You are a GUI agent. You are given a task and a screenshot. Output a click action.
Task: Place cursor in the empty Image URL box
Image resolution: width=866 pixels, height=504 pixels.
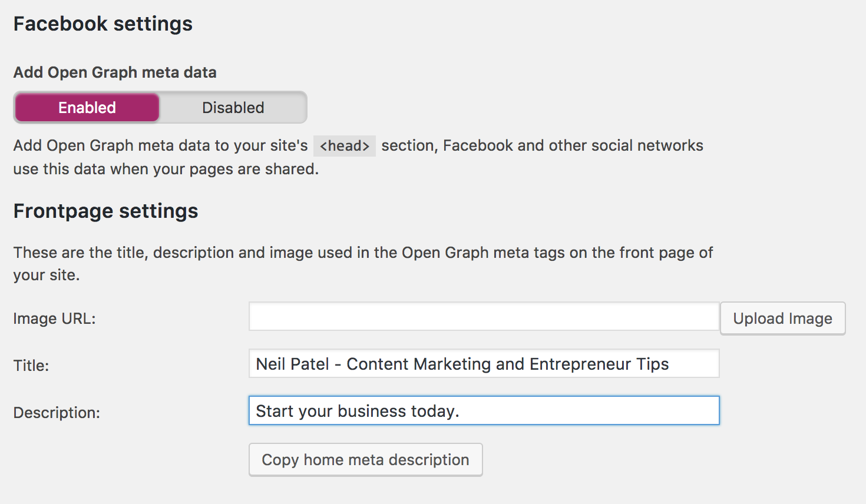[x=483, y=316]
